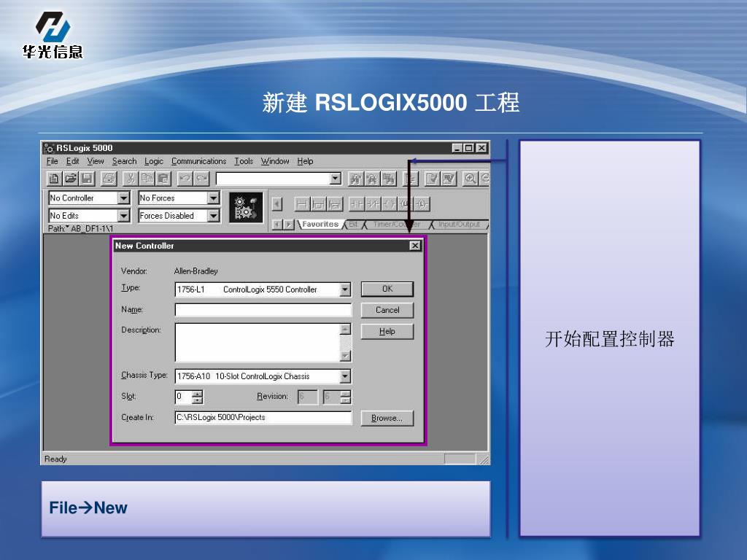The width and height of the screenshot is (747, 560).
Task: Click OK in New Controller dialog
Action: [387, 289]
